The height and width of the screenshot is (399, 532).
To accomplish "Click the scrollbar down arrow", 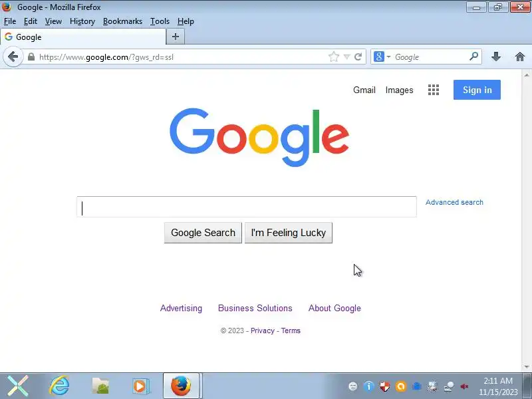I will click(x=527, y=367).
